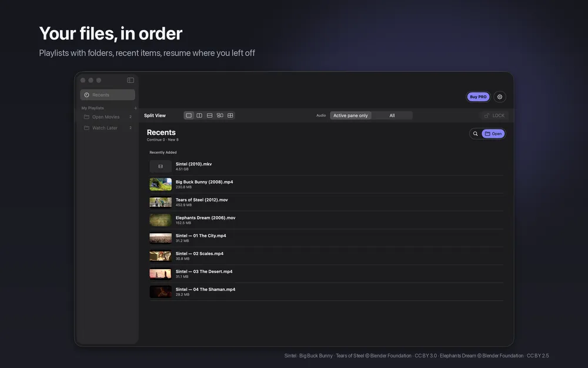
Task: Add a new playlist with plus icon
Action: [135, 108]
